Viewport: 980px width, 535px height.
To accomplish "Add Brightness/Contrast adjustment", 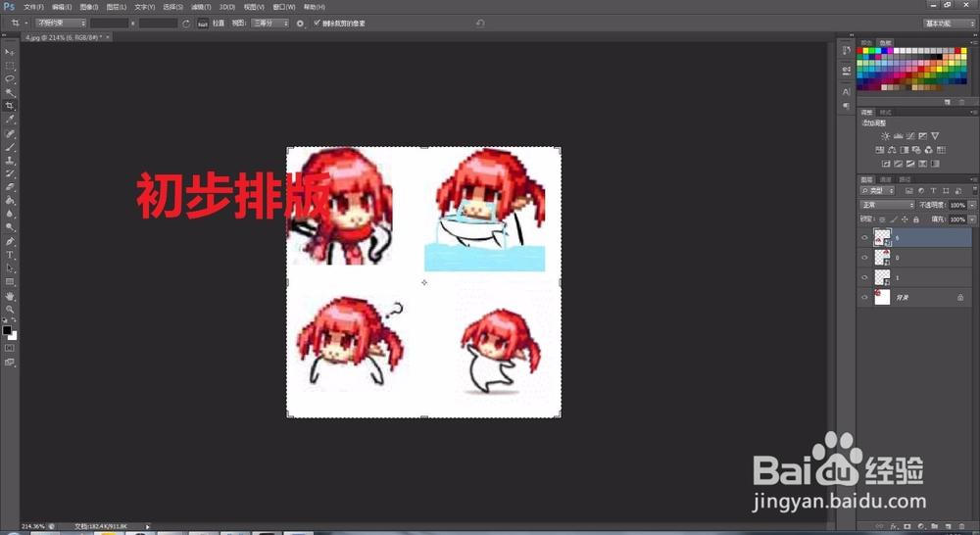I will (x=885, y=135).
